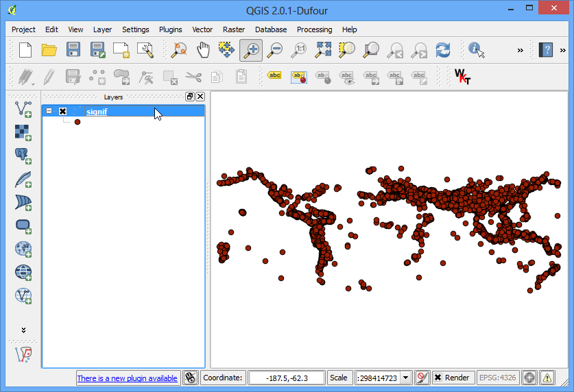The height and width of the screenshot is (392, 574).
Task: Click the Save As floppy with pencil icon
Action: click(x=97, y=50)
